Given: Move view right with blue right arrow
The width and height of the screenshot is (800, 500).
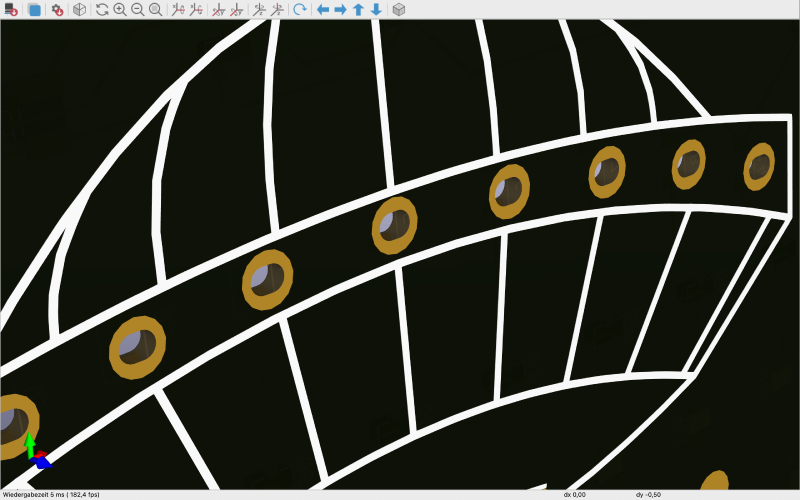Looking at the screenshot, I should click(340, 9).
